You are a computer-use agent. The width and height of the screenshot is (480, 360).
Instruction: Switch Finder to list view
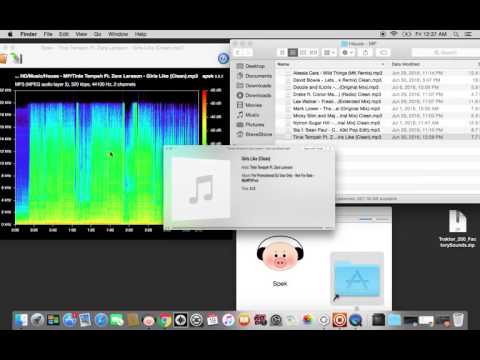(x=293, y=53)
